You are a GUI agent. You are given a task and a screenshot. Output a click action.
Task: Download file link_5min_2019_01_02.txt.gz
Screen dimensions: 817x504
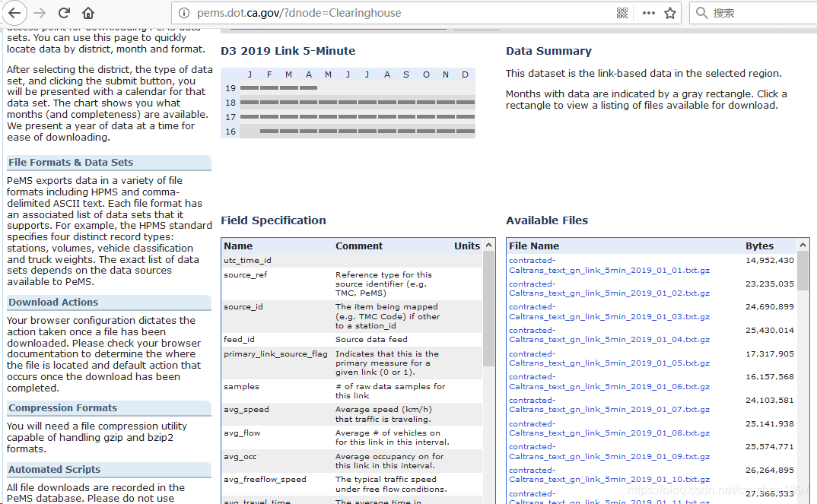tap(609, 288)
